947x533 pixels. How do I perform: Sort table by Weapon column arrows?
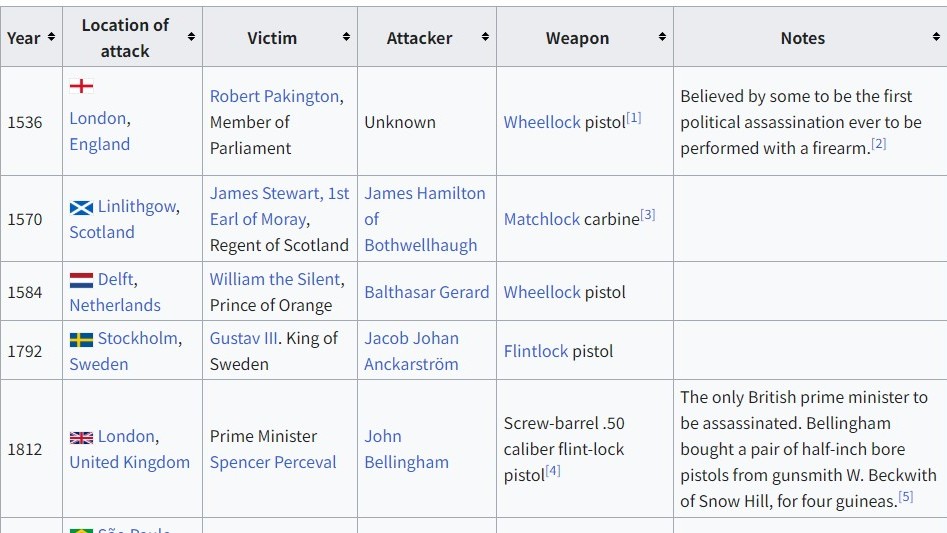tap(662, 37)
